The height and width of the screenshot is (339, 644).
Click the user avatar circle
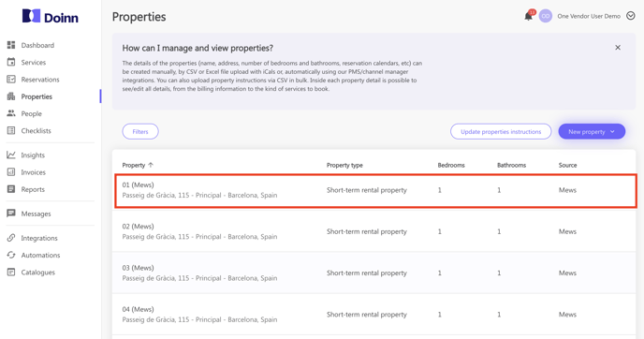point(546,16)
